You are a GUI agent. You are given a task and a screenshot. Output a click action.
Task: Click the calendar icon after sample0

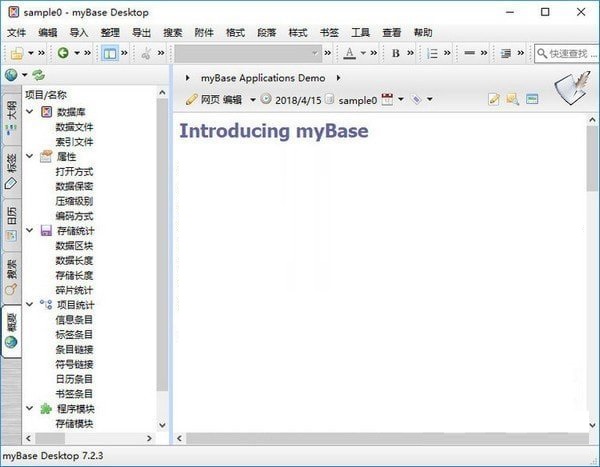tap(387, 100)
